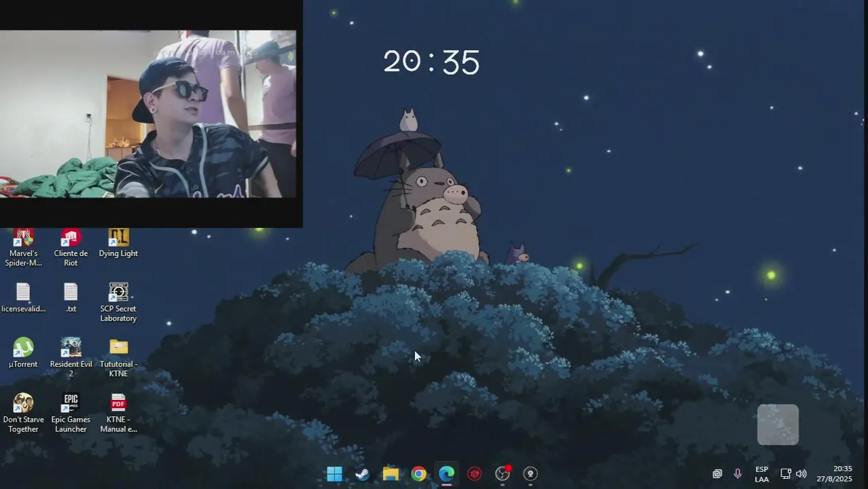Open the Windows Start menu
868x489 pixels.
[x=334, y=474]
